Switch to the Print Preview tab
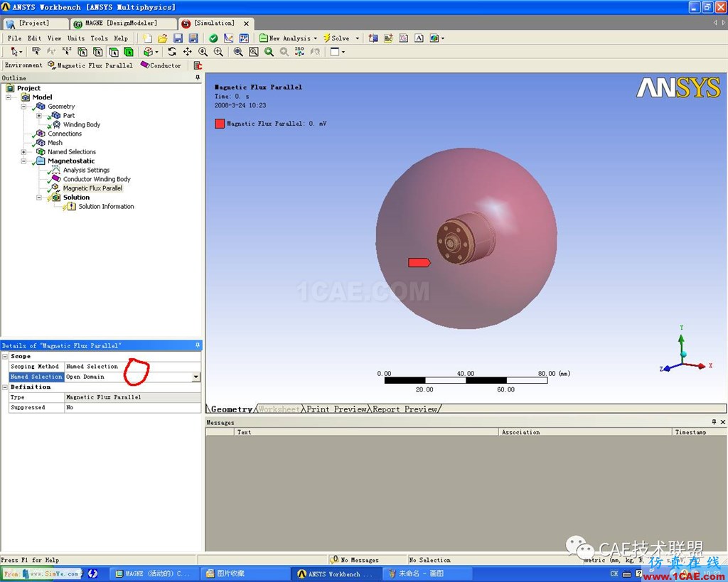The height and width of the screenshot is (582, 728). tap(336, 409)
